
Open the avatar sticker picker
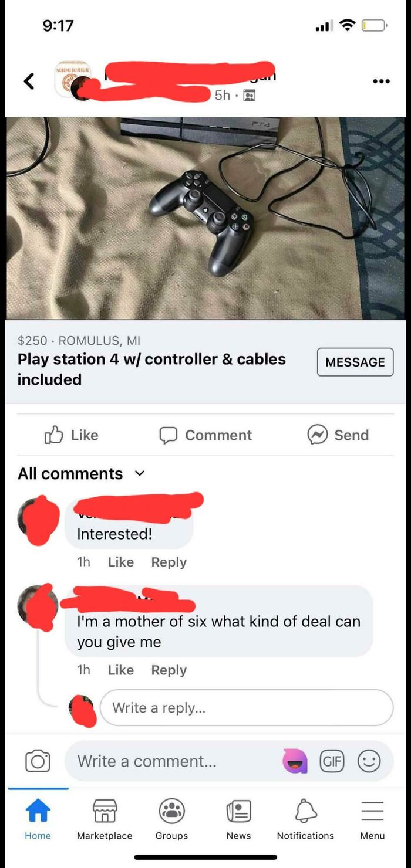coord(295,761)
